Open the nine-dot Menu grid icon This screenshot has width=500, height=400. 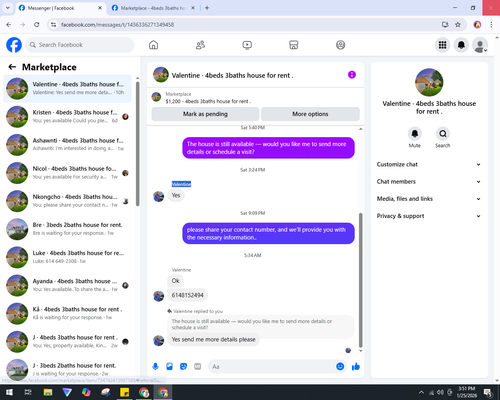click(x=442, y=45)
